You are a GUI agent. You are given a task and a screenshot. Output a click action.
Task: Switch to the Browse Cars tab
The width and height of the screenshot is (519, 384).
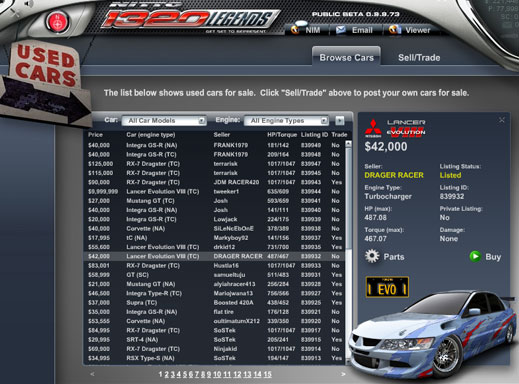coord(347,57)
